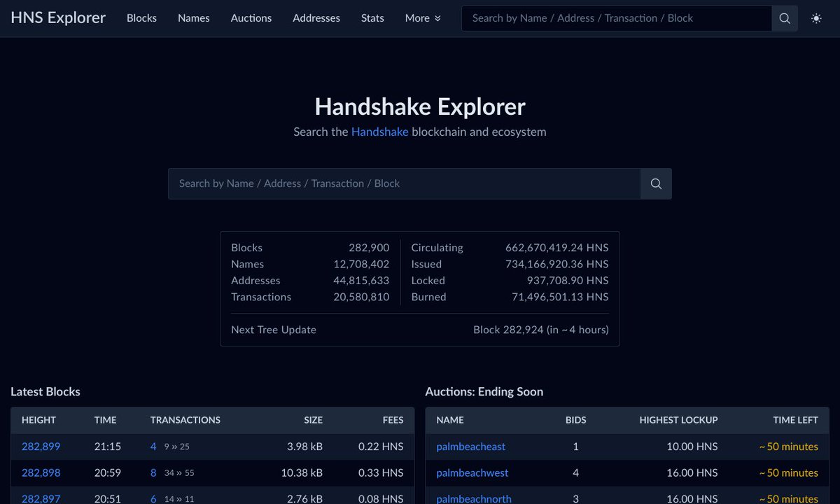The image size is (840, 504).
Task: Click the TIME LEFT column header
Action: (795, 420)
